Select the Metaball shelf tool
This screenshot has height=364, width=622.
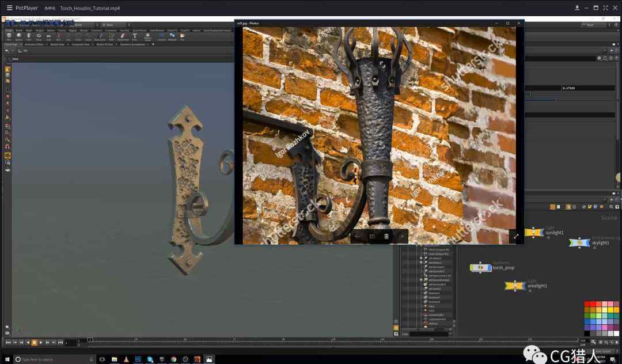click(x=172, y=36)
